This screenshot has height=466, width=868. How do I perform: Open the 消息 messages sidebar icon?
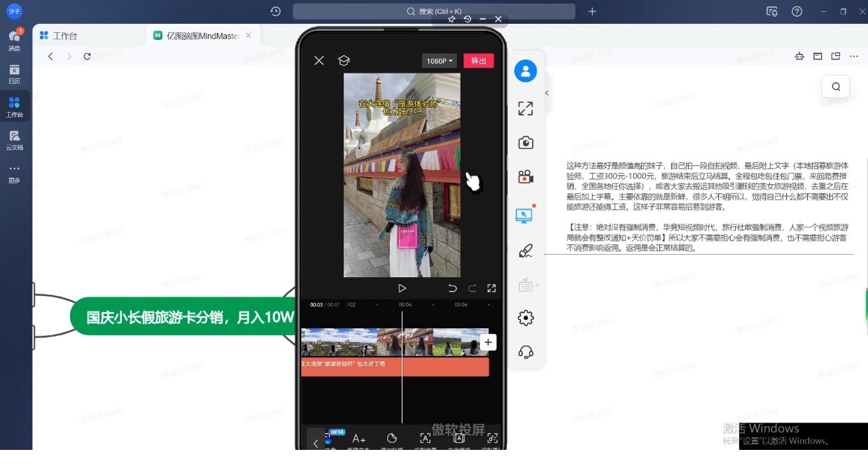[x=15, y=41]
